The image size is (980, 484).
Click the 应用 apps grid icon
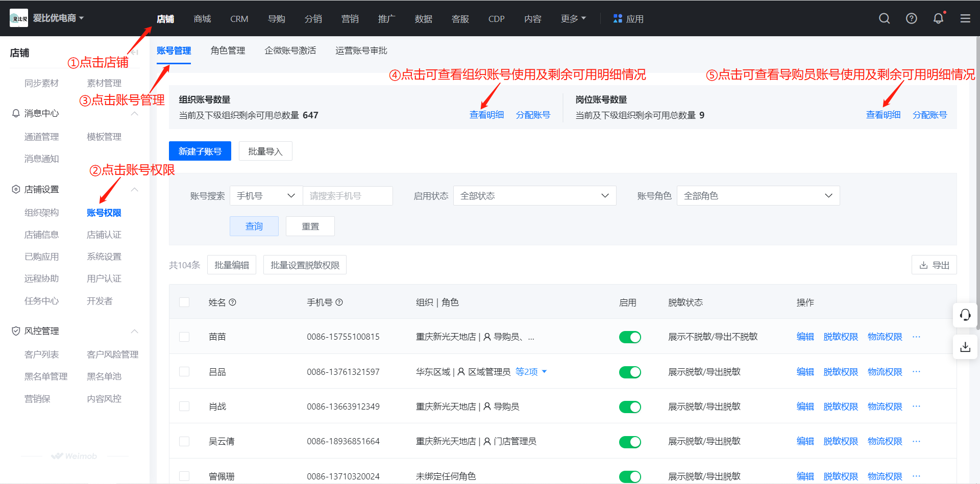(x=618, y=19)
